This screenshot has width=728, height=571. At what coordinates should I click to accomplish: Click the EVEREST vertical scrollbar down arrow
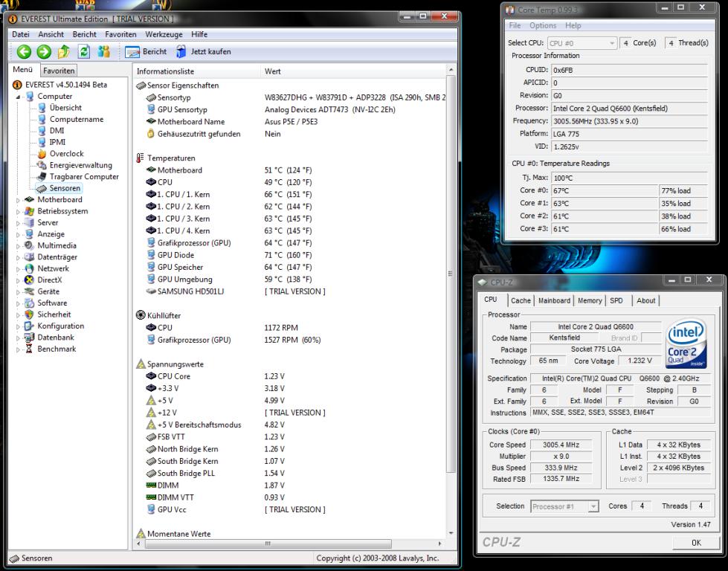(x=451, y=533)
